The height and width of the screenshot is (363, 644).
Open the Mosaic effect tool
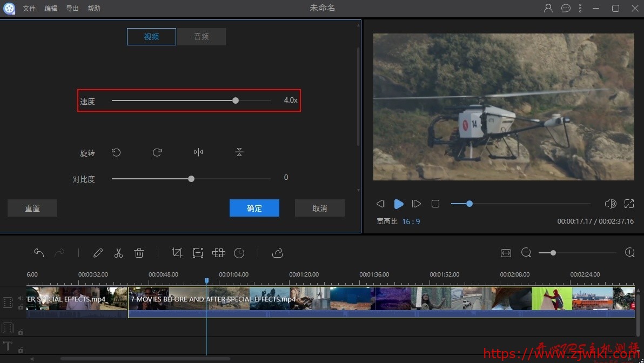(x=218, y=252)
